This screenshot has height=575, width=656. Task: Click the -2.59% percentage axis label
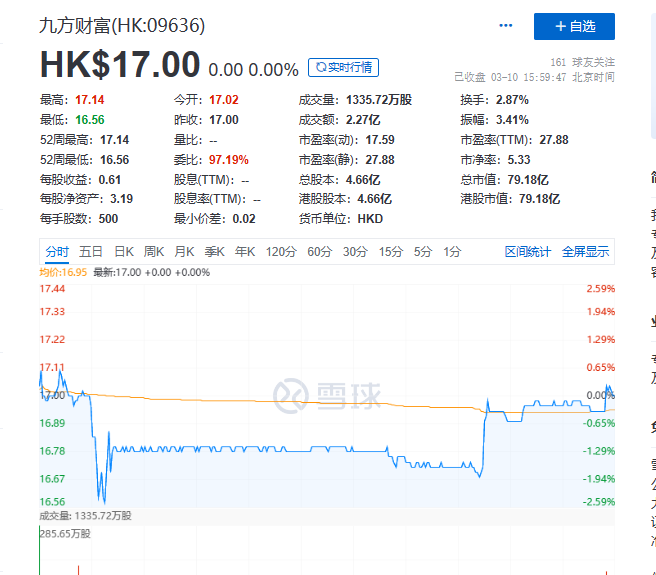599,501
